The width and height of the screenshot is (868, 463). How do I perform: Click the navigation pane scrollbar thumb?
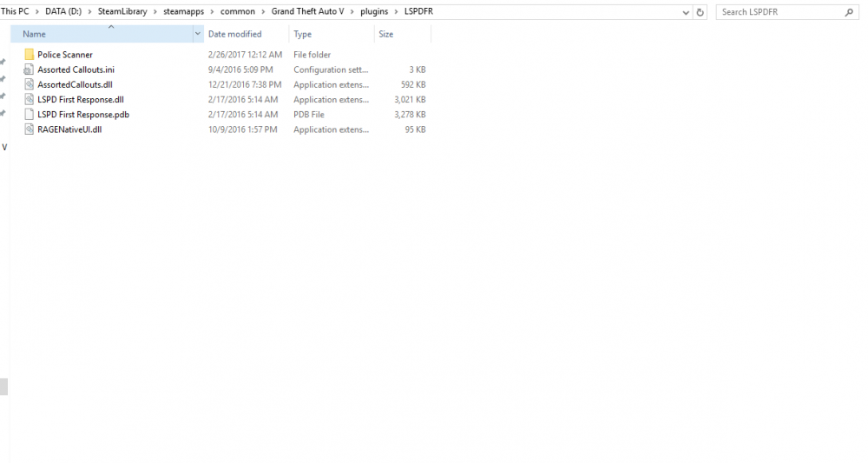pyautogui.click(x=3, y=387)
